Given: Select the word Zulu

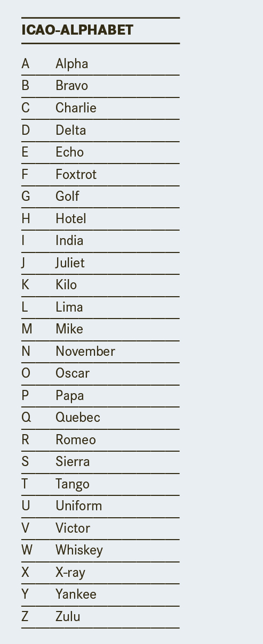Looking at the screenshot, I should point(68,617).
